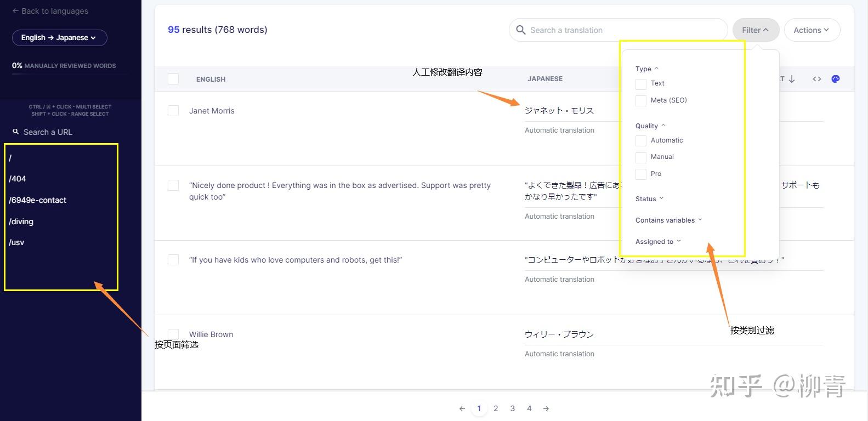Collapse the Type filter section
The height and width of the screenshot is (421, 868).
tap(647, 69)
